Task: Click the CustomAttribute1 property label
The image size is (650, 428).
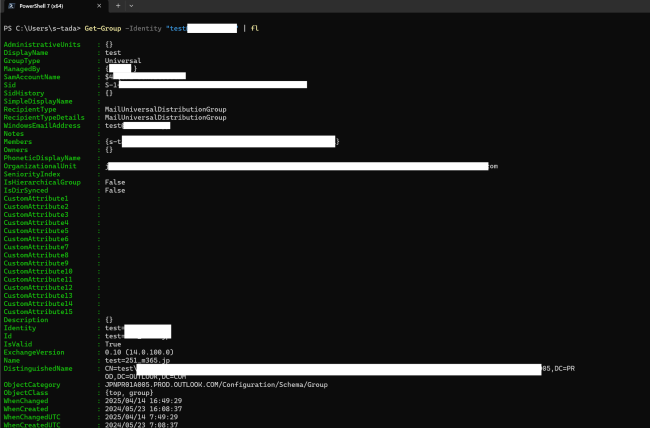Action: click(x=36, y=198)
